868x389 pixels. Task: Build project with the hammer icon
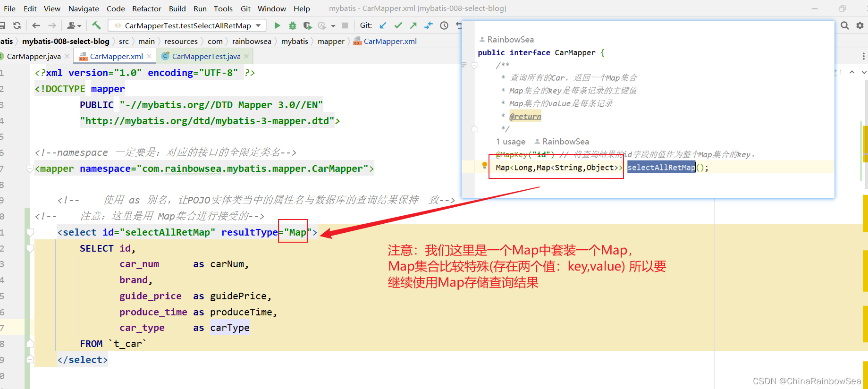[96, 25]
